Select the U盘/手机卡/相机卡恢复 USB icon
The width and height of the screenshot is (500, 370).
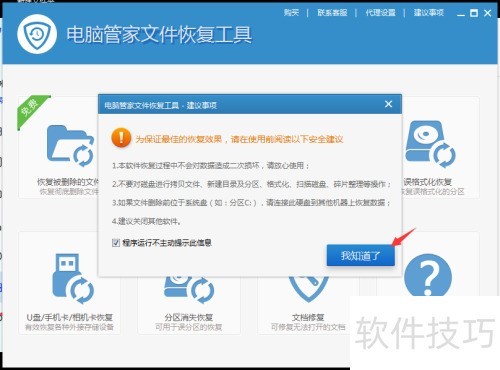pyautogui.click(x=73, y=279)
